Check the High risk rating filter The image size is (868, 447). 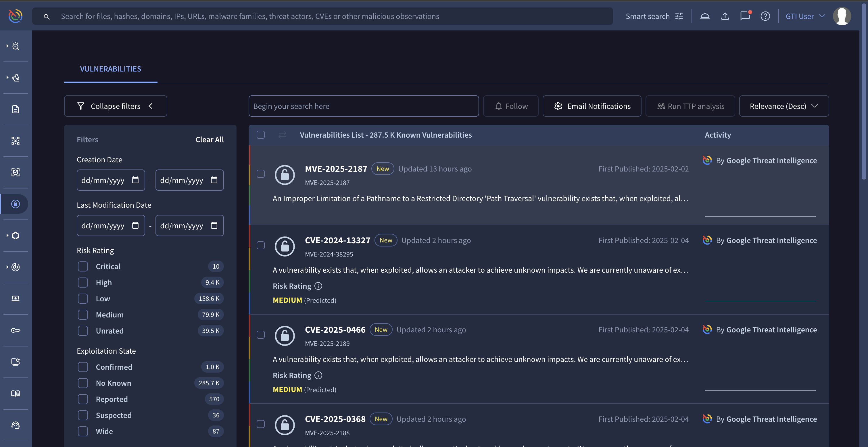click(83, 283)
